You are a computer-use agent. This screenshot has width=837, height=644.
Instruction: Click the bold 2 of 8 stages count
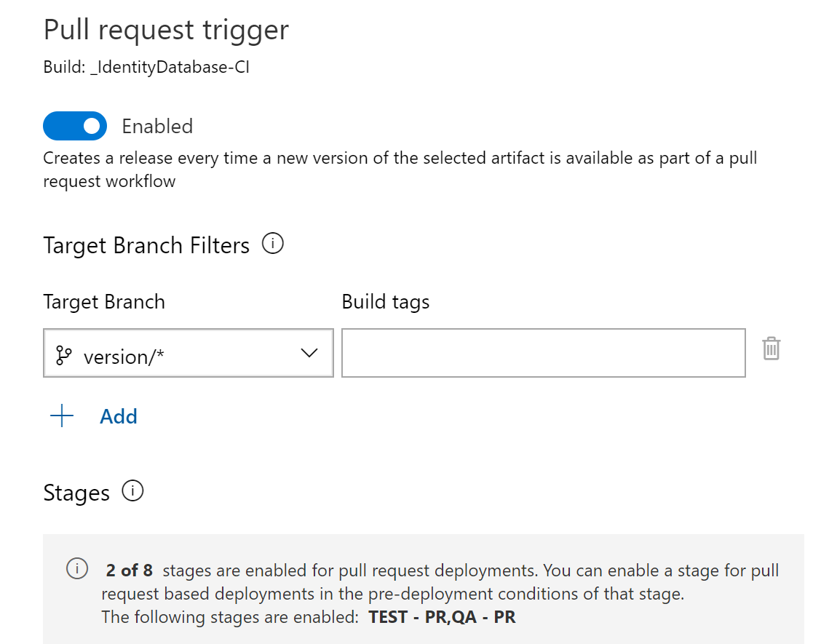click(130, 571)
